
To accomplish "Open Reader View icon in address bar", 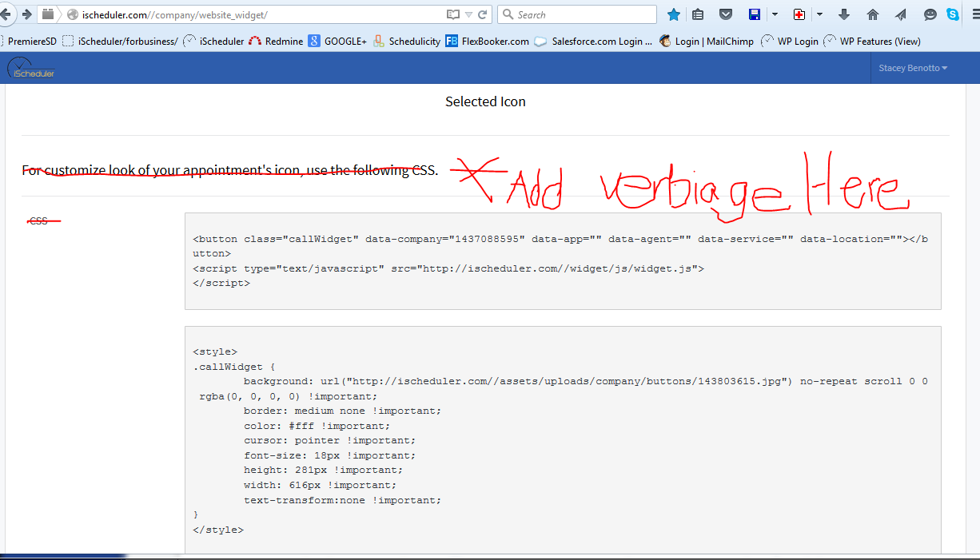I will pos(453,14).
